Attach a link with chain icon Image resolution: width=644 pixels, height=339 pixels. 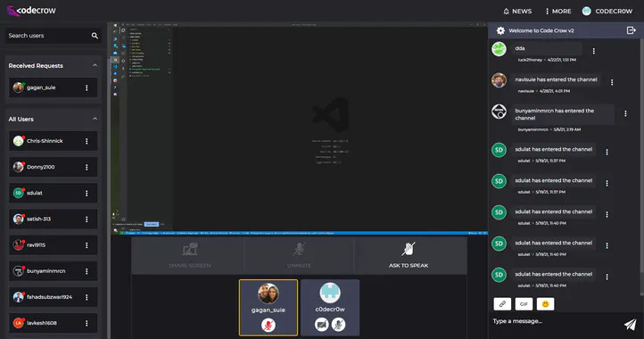pyautogui.click(x=502, y=304)
